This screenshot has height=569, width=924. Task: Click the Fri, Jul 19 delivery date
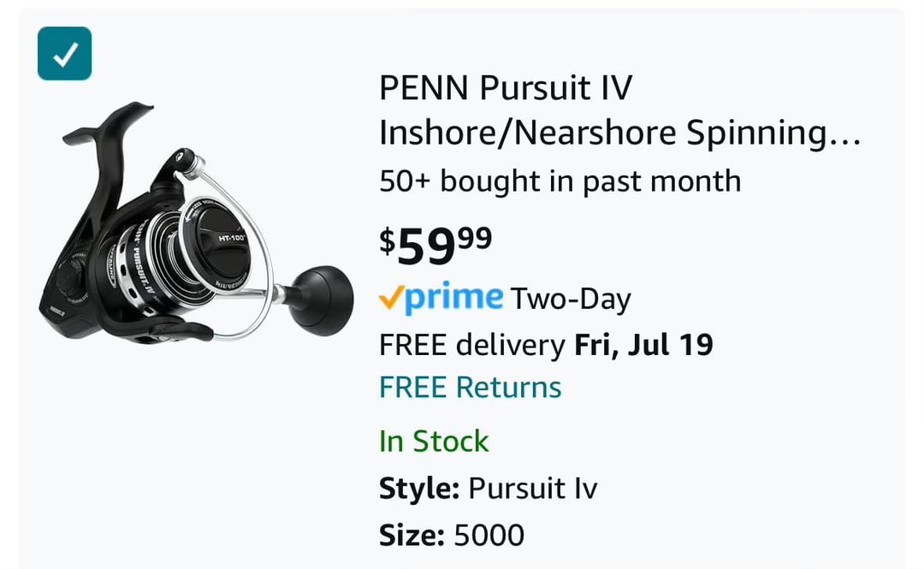[x=643, y=345]
